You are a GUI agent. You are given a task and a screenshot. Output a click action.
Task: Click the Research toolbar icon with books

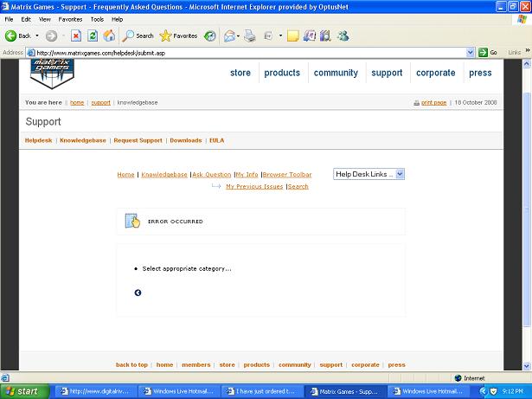click(x=325, y=35)
